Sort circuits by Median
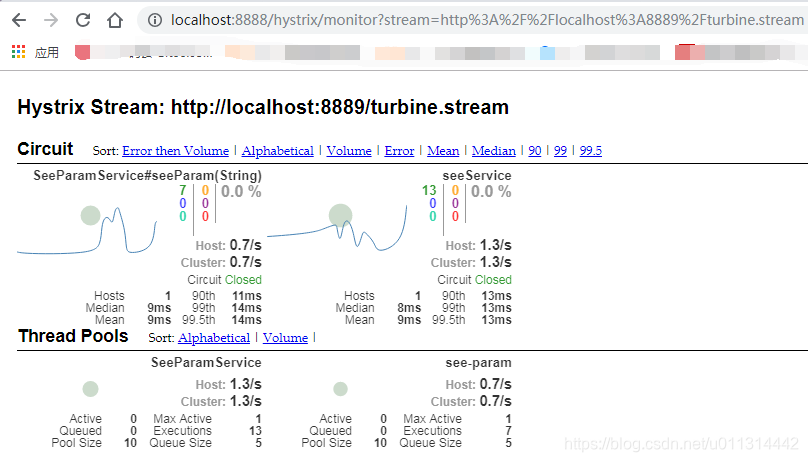 [494, 151]
